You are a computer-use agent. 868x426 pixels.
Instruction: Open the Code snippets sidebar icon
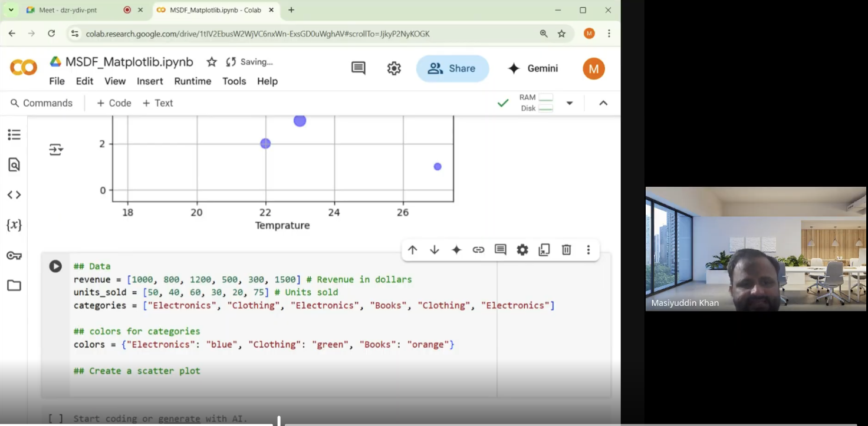click(x=14, y=195)
